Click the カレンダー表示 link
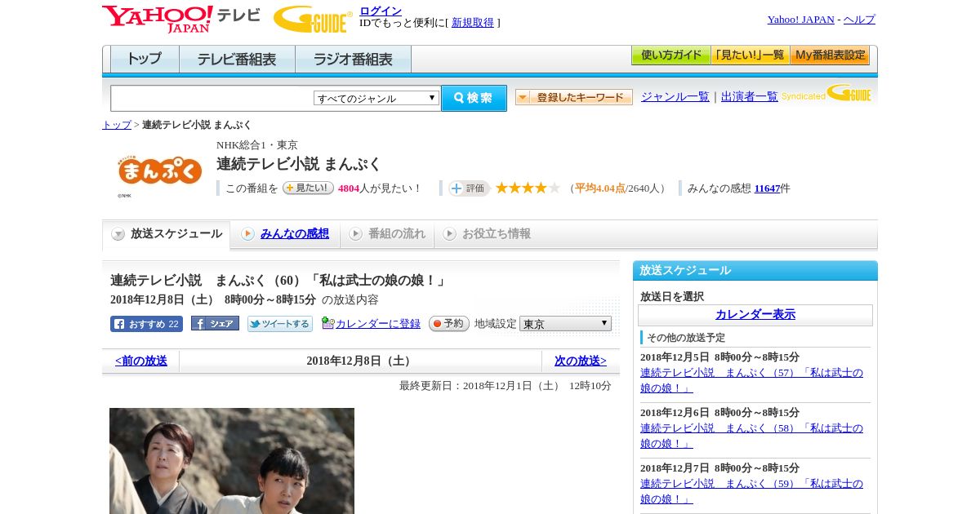The height and width of the screenshot is (514, 980). [755, 315]
